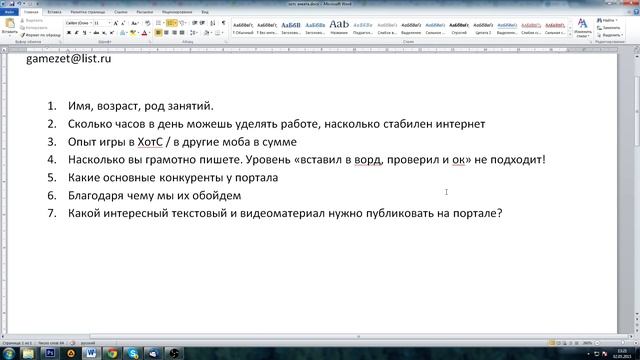Click the word count in status bar

[x=51, y=343]
